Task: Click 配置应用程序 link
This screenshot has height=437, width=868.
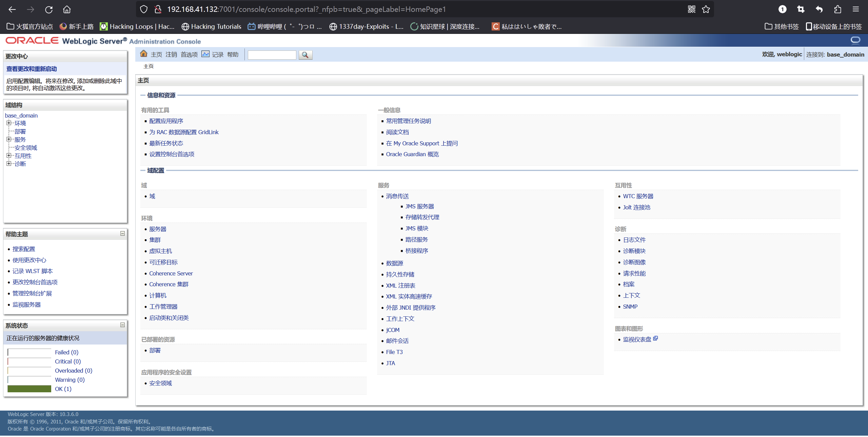Action: 166,121
